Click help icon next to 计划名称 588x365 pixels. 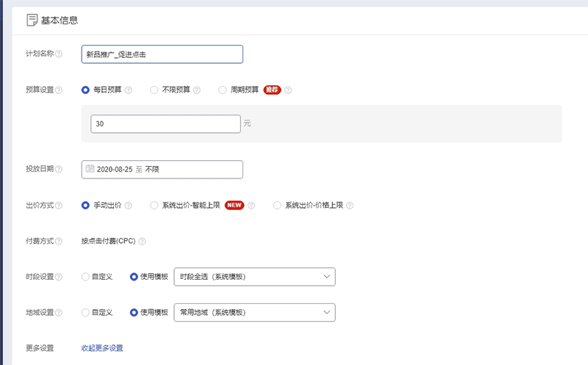(x=59, y=54)
